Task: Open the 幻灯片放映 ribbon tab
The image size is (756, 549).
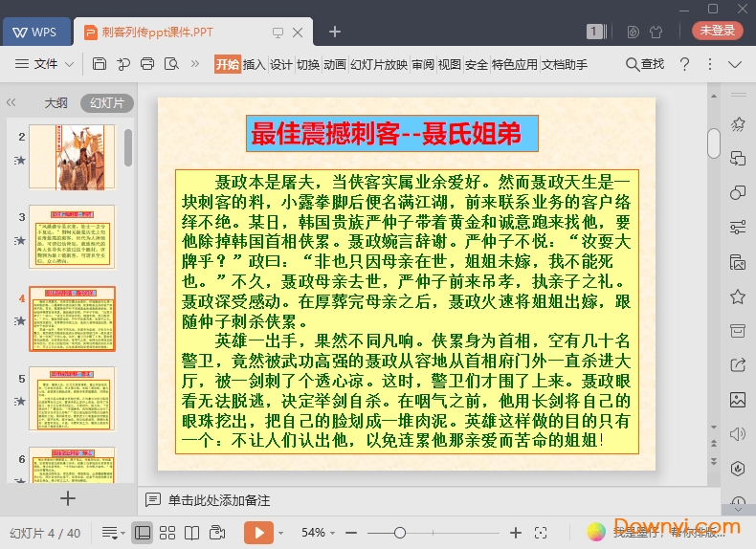Action: 379,65
